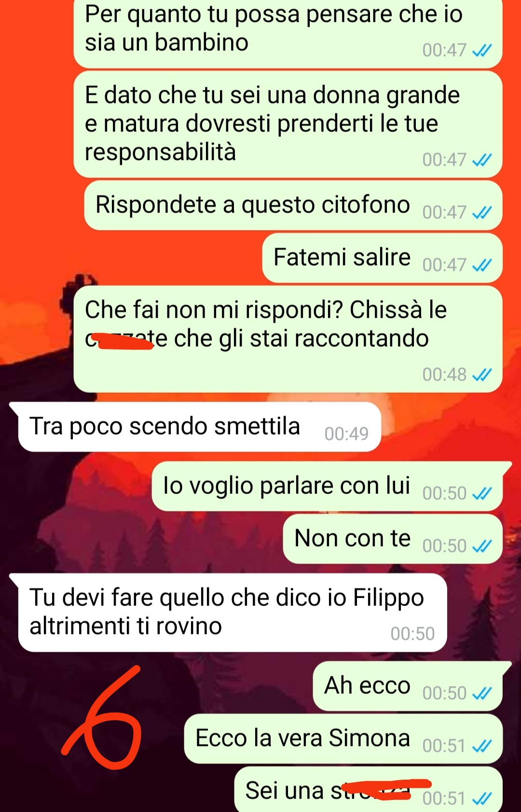
Task: Select the 'Non con te' message bubble
Action: tap(393, 539)
